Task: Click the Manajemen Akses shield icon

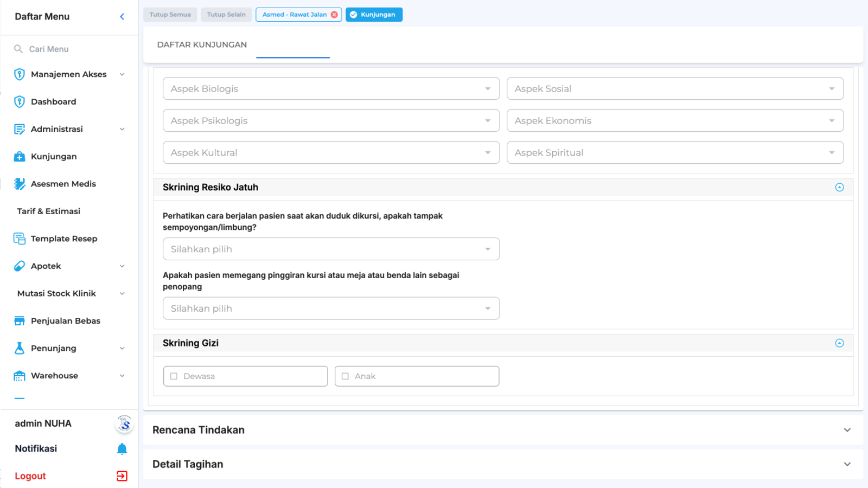Action: click(x=20, y=74)
